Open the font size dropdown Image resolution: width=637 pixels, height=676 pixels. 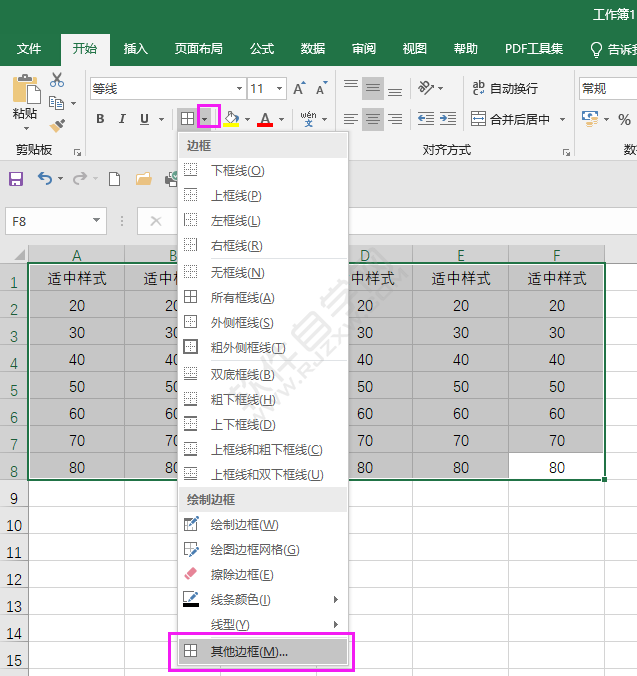(x=279, y=89)
